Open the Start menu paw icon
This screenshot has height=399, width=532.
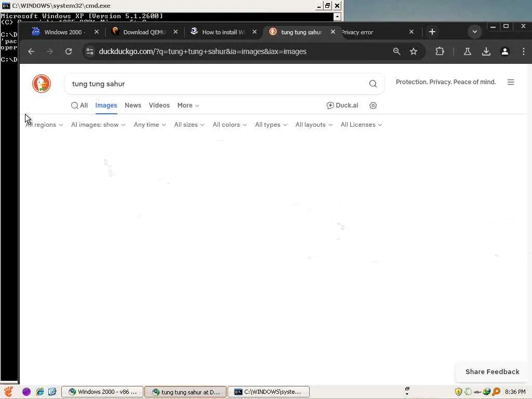click(x=8, y=392)
